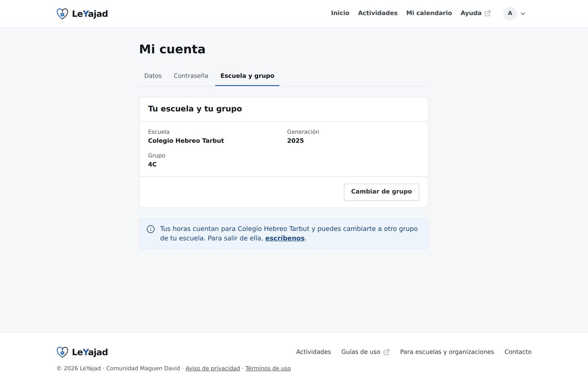Go to Inicio in the top navigation
588x387 pixels.
point(340,13)
